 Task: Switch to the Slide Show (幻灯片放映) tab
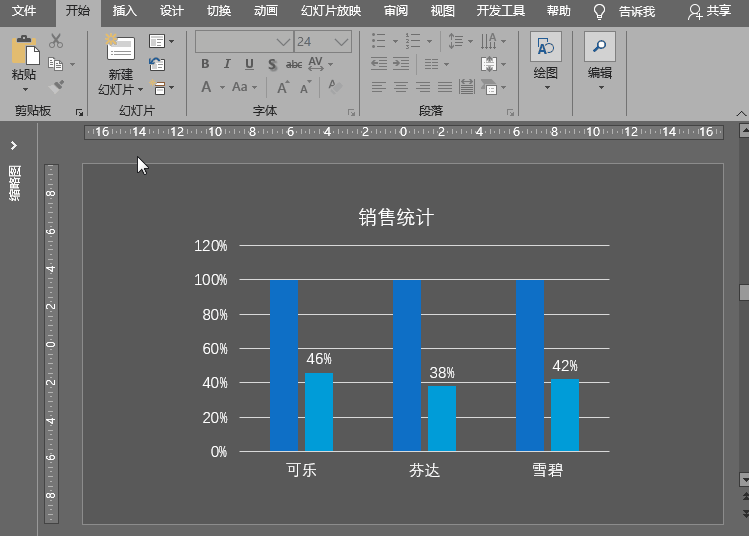click(x=331, y=11)
